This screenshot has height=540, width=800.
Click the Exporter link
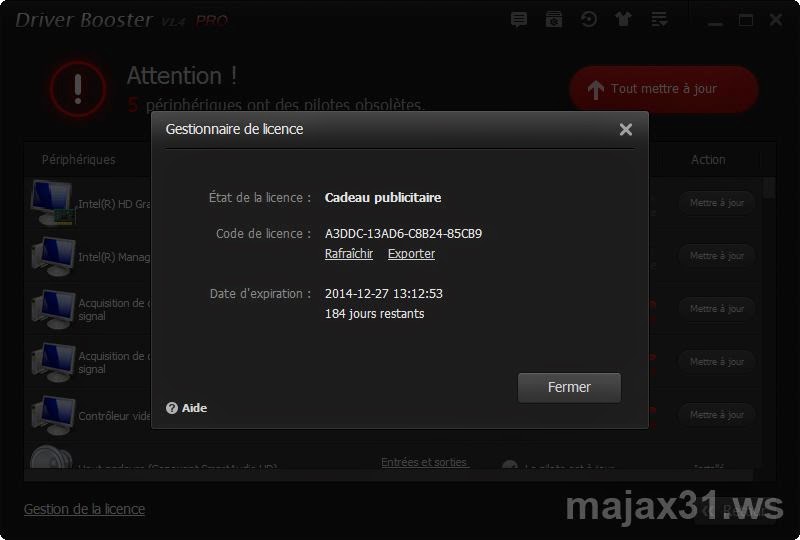[x=411, y=254]
